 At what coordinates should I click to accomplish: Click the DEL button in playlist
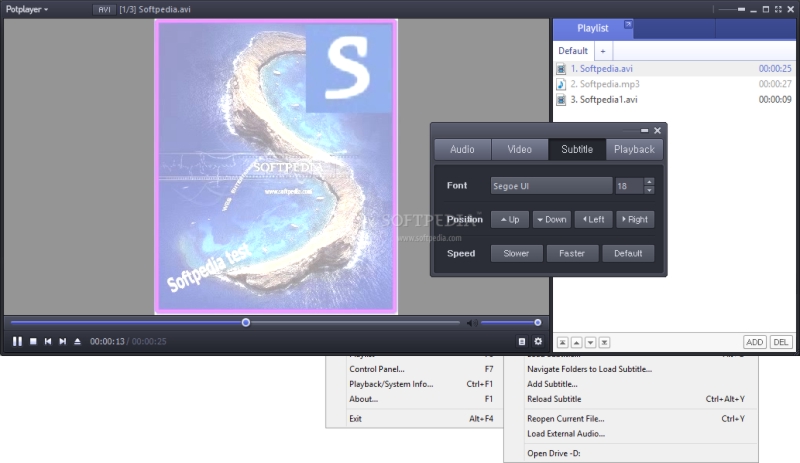781,342
